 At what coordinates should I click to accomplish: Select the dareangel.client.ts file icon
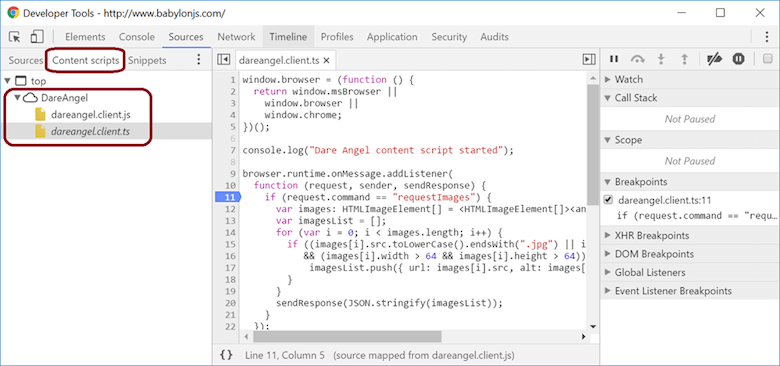40,131
